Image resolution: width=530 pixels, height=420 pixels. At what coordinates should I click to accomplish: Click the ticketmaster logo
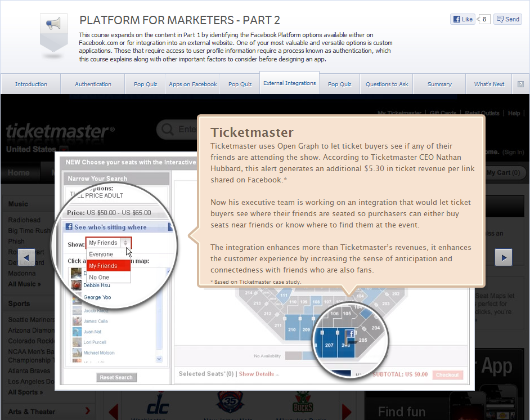(60, 131)
